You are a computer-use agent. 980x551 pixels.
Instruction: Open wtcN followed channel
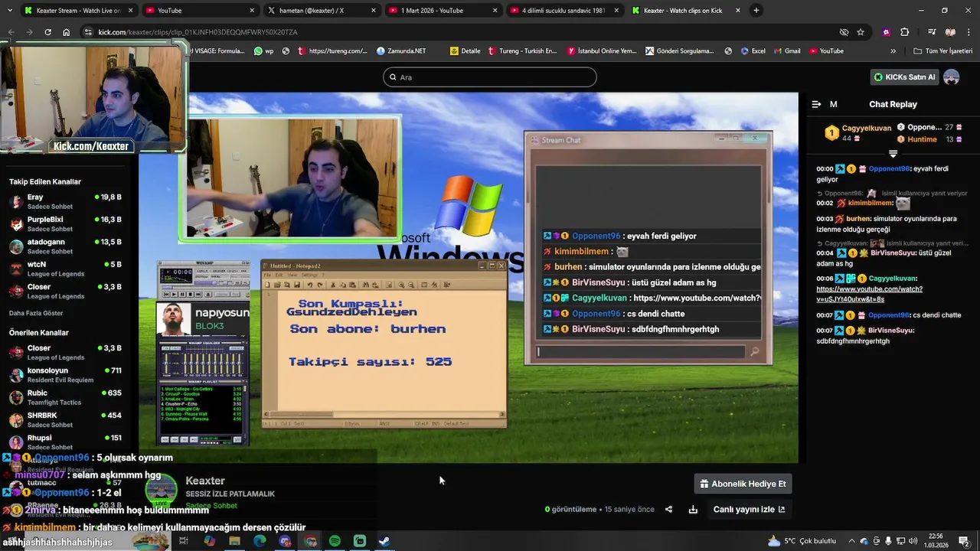pos(65,269)
